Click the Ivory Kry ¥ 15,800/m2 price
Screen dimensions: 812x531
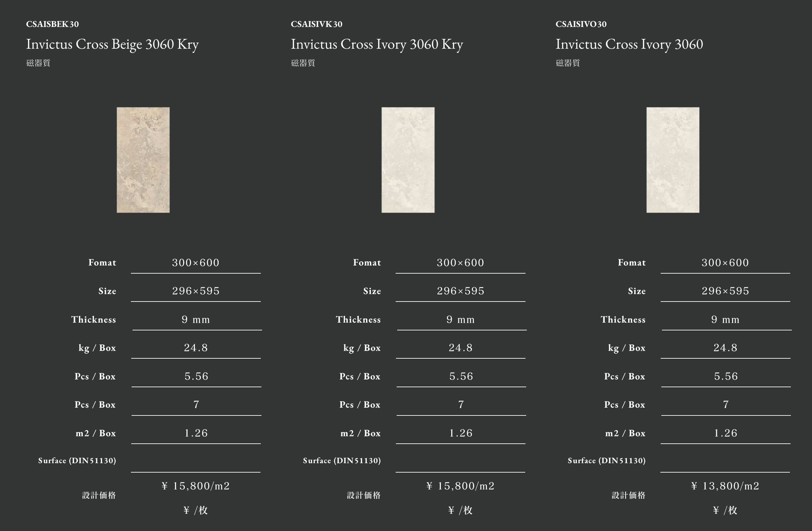(x=461, y=486)
